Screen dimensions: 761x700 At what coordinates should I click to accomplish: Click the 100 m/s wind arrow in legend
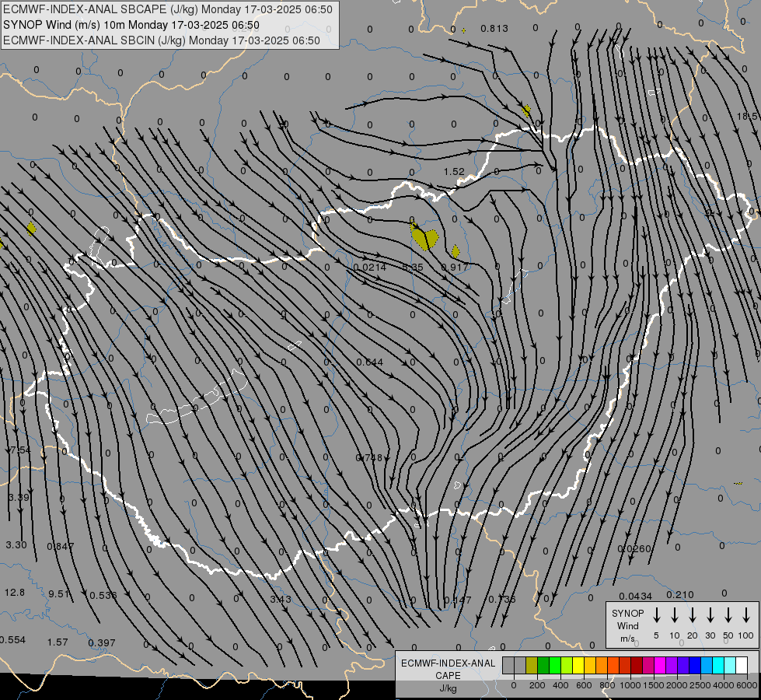[746, 615]
